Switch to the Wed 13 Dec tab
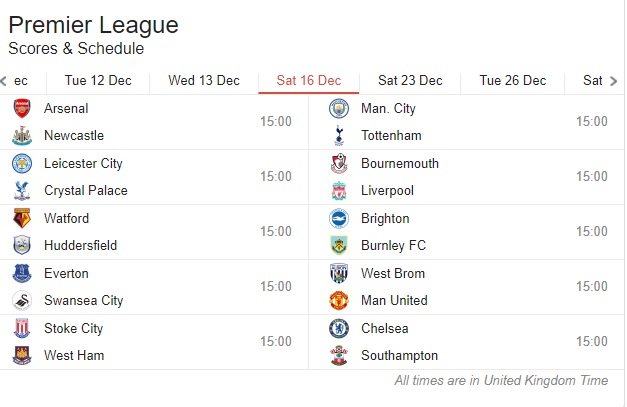Image resolution: width=627 pixels, height=407 pixels. (204, 81)
